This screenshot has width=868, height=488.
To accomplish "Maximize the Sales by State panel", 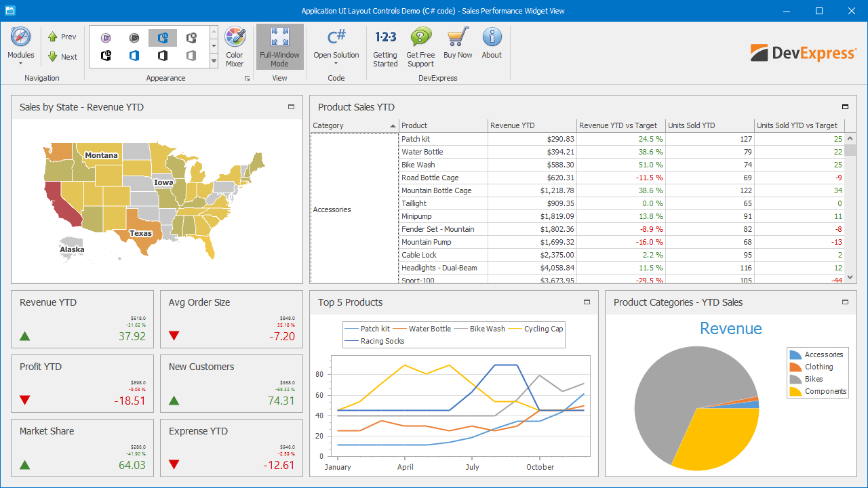I will pos(292,107).
